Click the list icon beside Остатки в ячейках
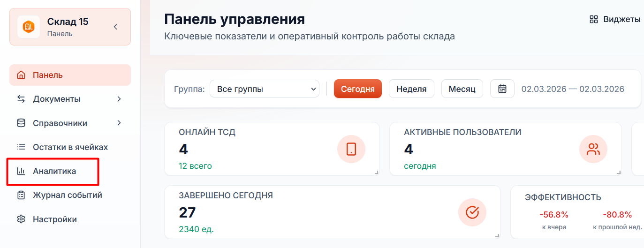Image resolution: width=644 pixels, height=248 pixels. click(21, 147)
